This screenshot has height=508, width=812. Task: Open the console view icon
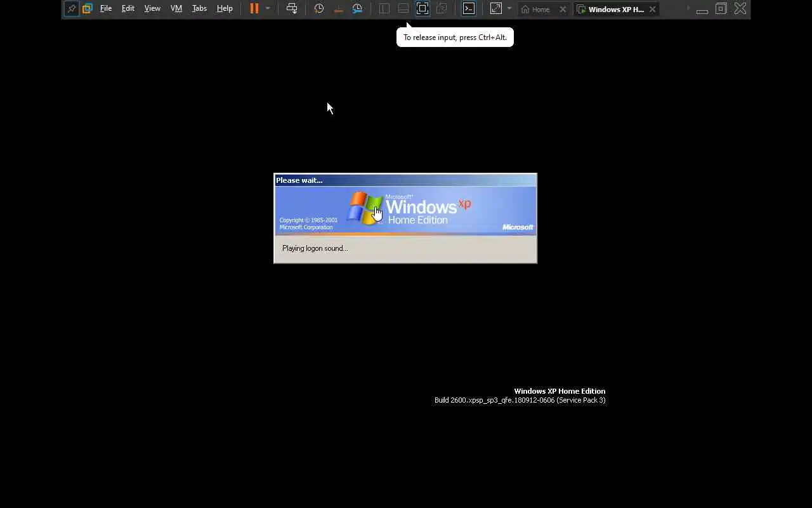[469, 9]
